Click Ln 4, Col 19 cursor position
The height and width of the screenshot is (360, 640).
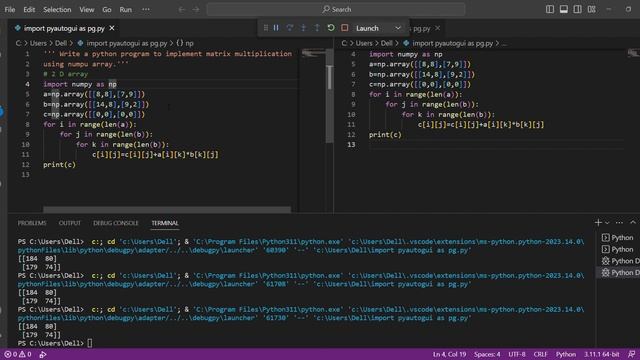pos(449,354)
